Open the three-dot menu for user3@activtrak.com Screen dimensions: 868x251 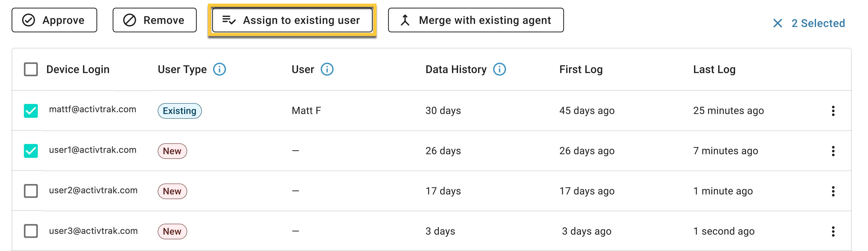(833, 232)
